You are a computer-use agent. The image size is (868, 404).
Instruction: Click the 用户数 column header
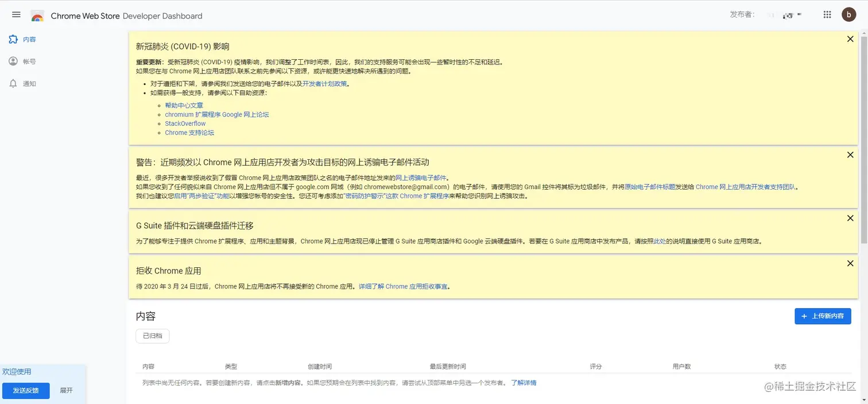click(x=681, y=367)
